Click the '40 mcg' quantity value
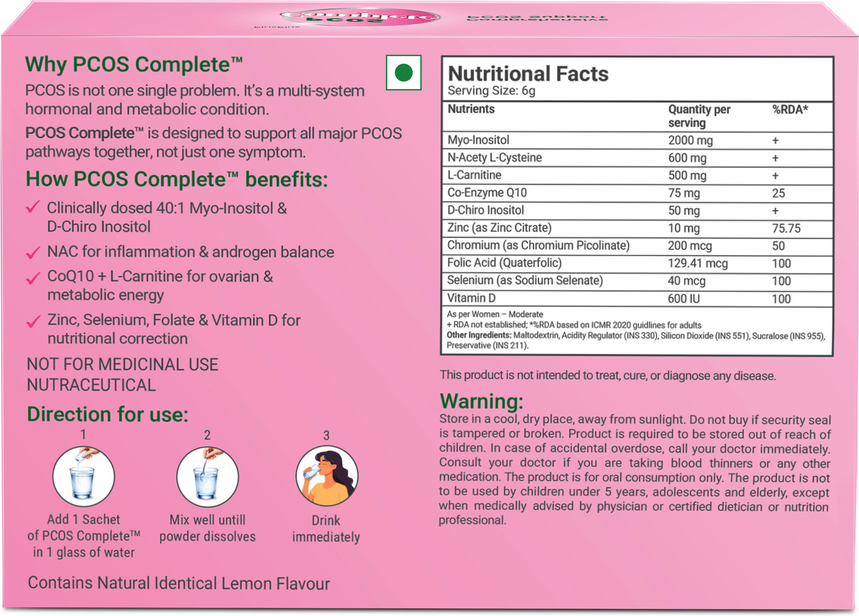859x616 pixels. (687, 281)
